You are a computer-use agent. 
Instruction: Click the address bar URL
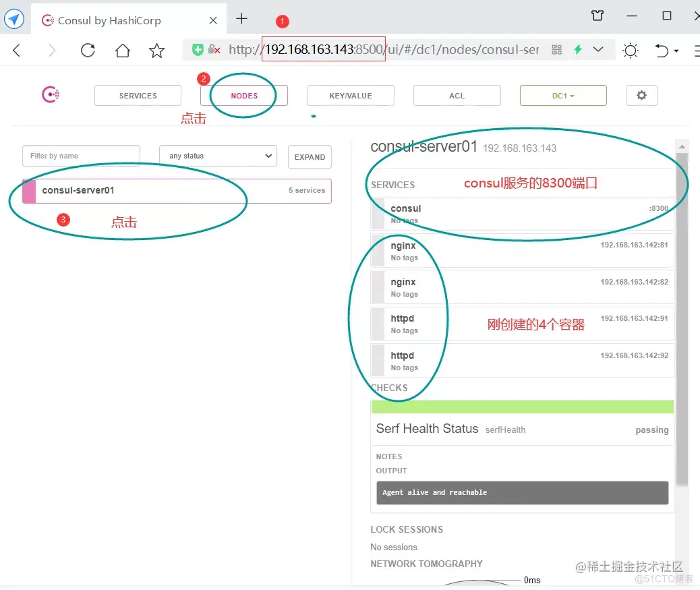[384, 49]
